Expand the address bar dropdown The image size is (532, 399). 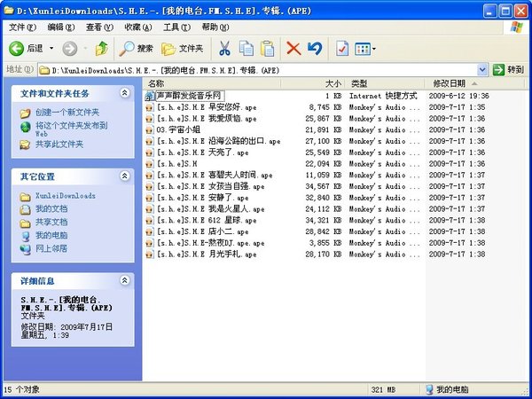click(x=482, y=70)
